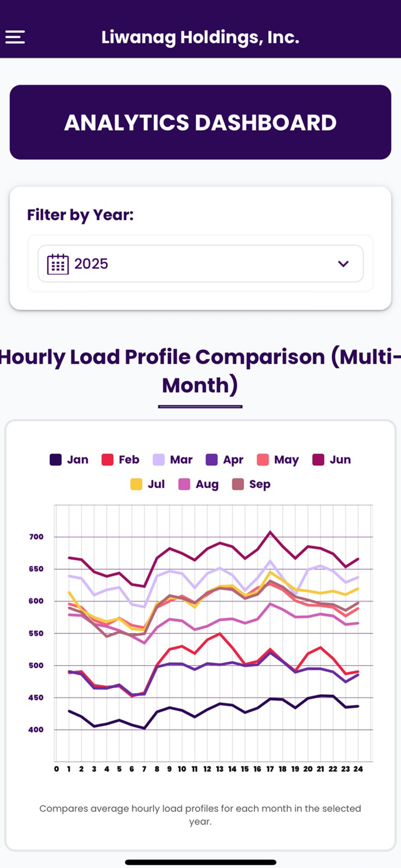Click the calendar icon in year filter

coord(57,264)
